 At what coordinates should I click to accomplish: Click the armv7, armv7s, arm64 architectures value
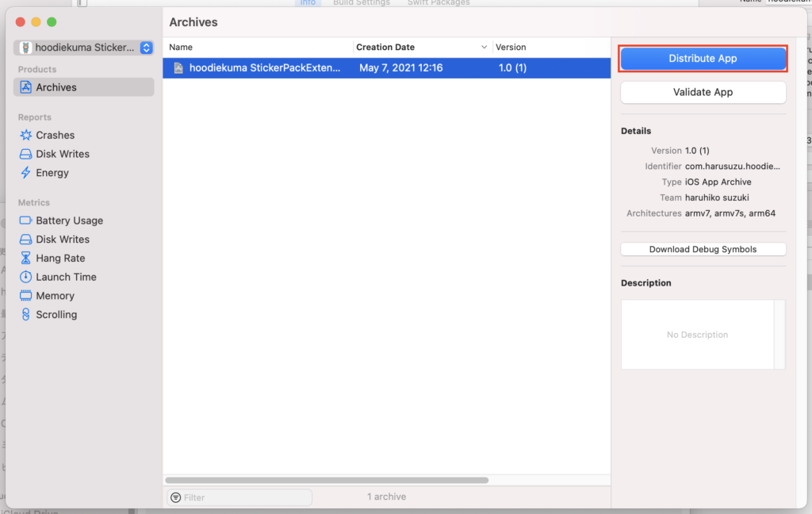coord(730,213)
